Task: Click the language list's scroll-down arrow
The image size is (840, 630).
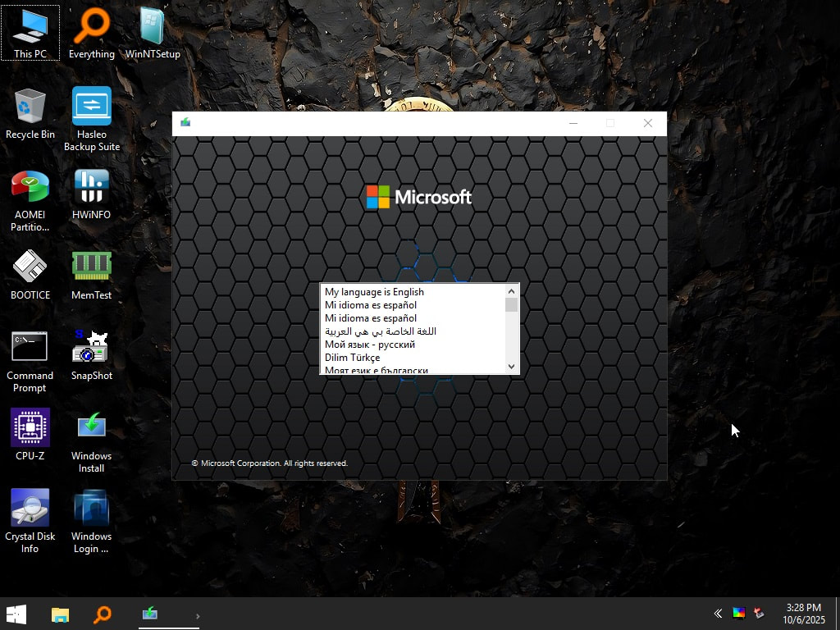Action: 511,367
